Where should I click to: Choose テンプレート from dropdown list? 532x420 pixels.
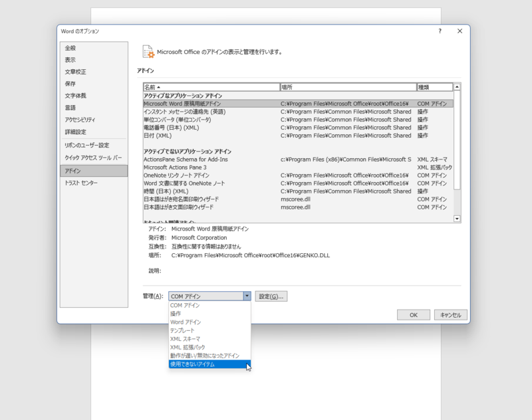point(209,330)
